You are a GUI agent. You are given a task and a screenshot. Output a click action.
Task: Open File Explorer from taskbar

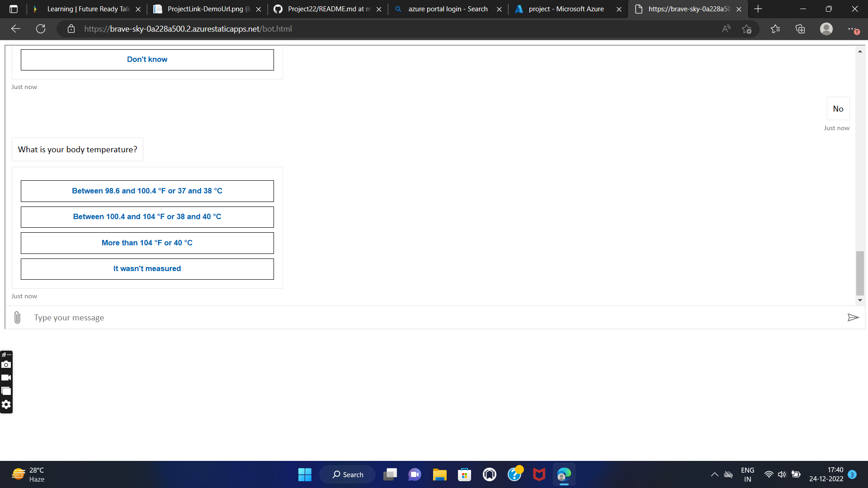point(439,474)
